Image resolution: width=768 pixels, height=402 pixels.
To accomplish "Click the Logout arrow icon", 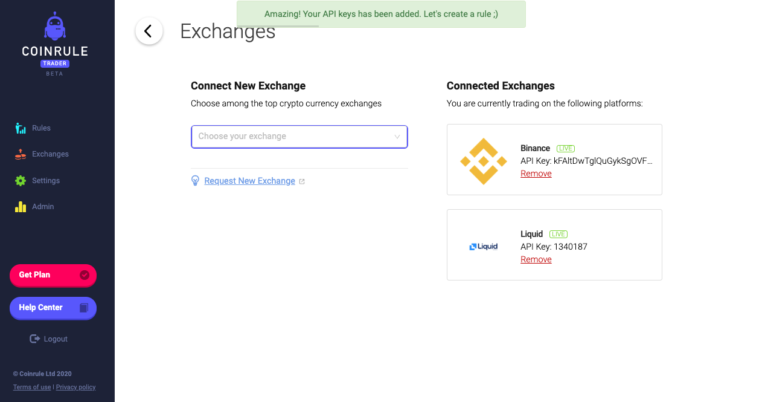I will point(34,339).
